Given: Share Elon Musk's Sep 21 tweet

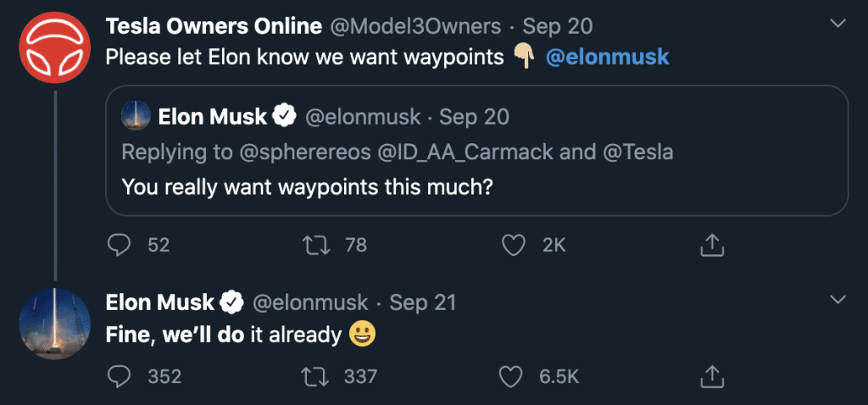Looking at the screenshot, I should click(x=712, y=375).
